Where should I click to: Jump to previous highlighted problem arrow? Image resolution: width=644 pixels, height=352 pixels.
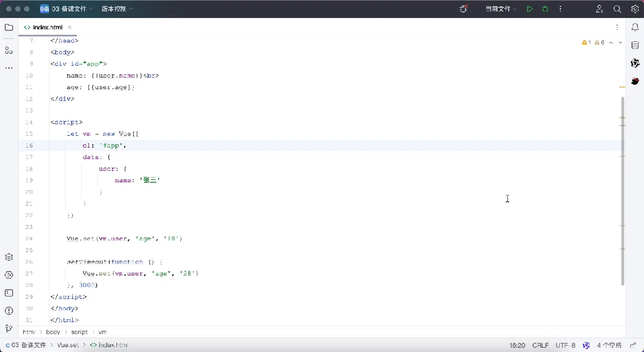[x=611, y=42]
